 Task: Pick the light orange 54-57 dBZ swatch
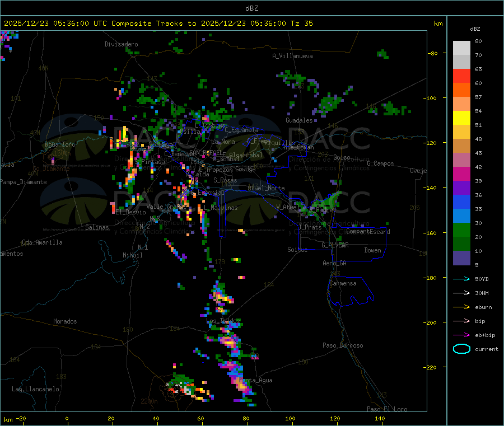[461, 104]
